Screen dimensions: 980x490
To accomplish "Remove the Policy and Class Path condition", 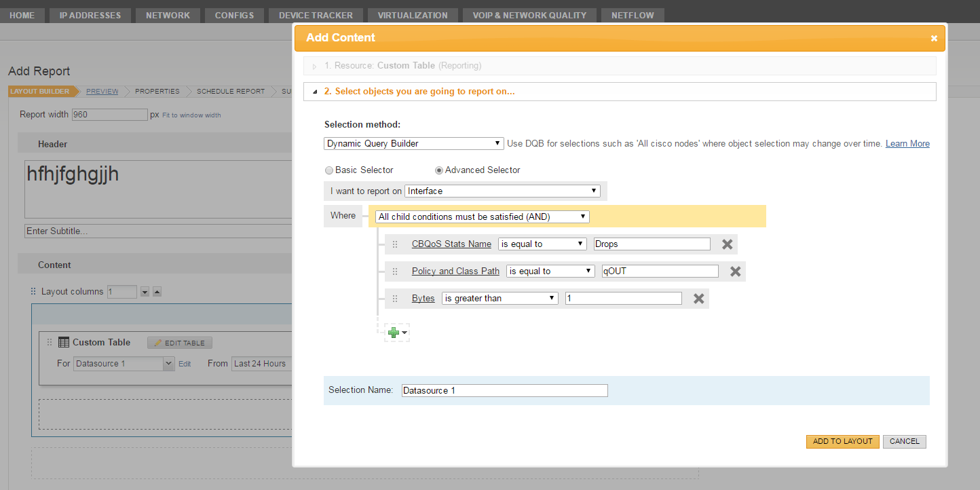I will [735, 271].
